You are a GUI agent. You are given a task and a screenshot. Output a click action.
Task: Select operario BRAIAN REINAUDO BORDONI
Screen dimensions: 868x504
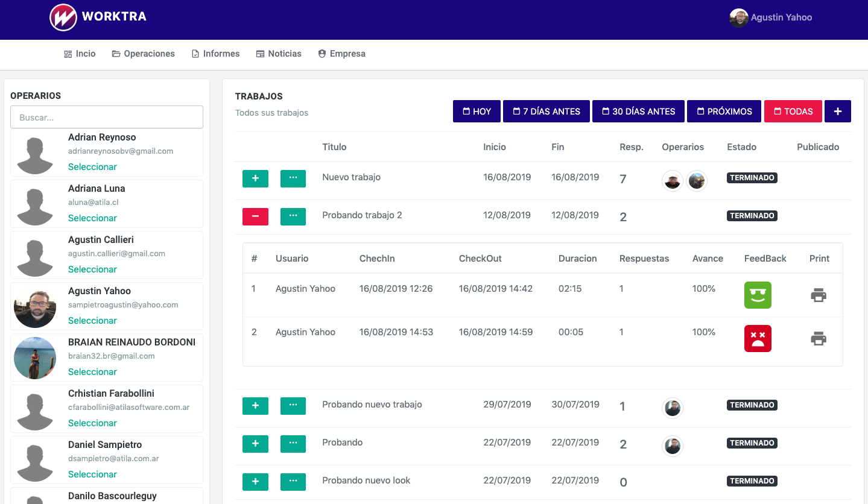pyautogui.click(x=92, y=372)
